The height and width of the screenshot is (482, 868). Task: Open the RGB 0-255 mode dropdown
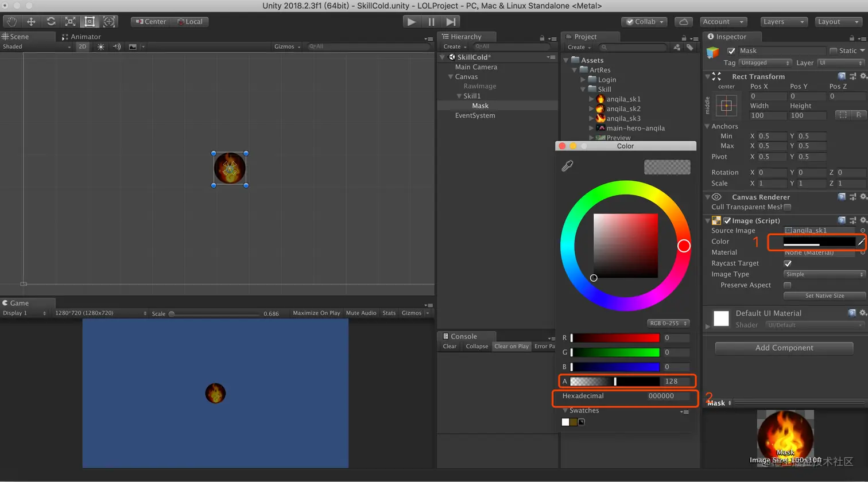[x=668, y=324]
